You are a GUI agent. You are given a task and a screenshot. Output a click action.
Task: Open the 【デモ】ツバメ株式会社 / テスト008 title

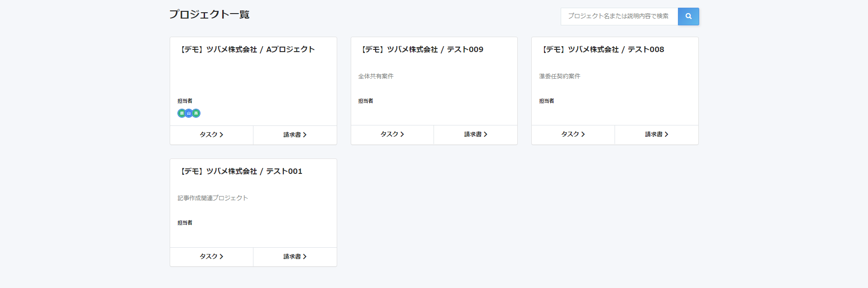tap(602, 49)
